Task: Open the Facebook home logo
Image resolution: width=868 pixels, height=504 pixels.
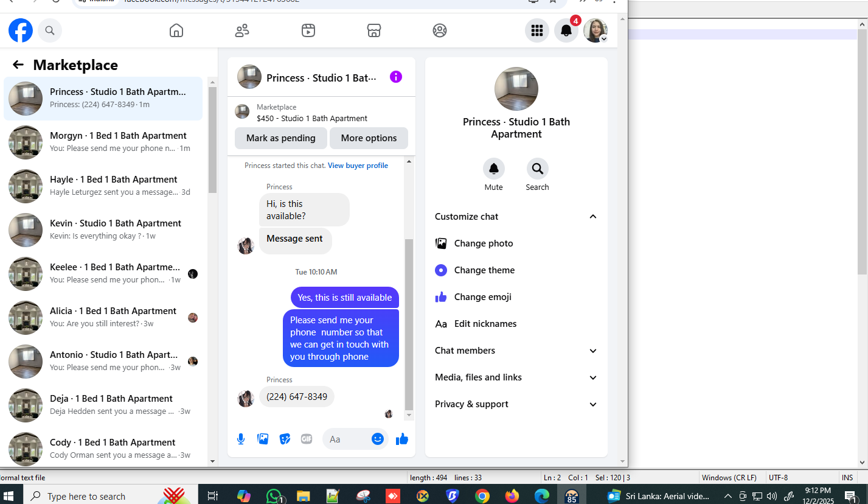Action: tap(21, 30)
